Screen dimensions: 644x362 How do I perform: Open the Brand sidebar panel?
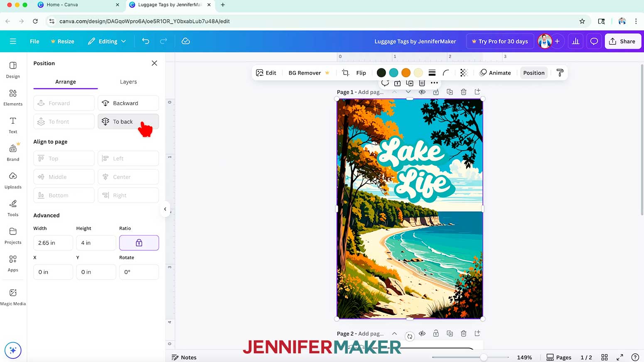[13, 153]
